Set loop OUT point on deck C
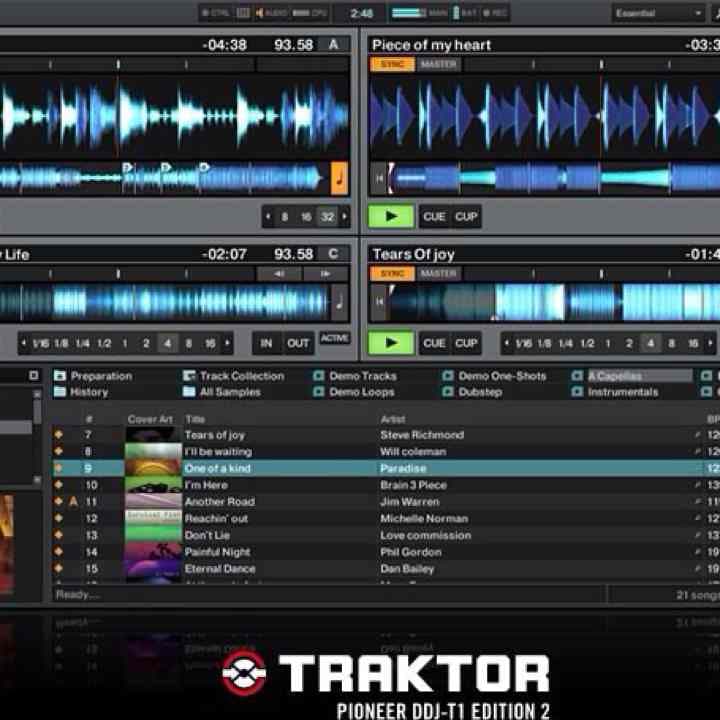This screenshot has height=720, width=720. click(x=298, y=343)
